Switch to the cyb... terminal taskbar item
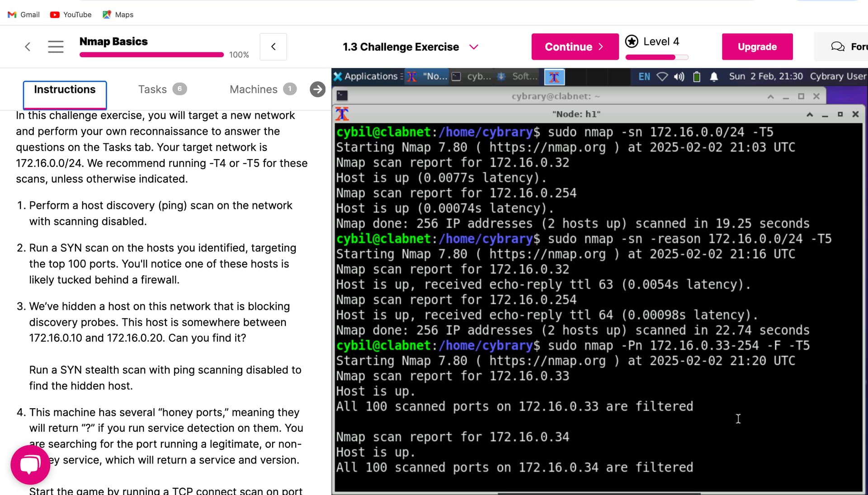The image size is (868, 495). 472,76
